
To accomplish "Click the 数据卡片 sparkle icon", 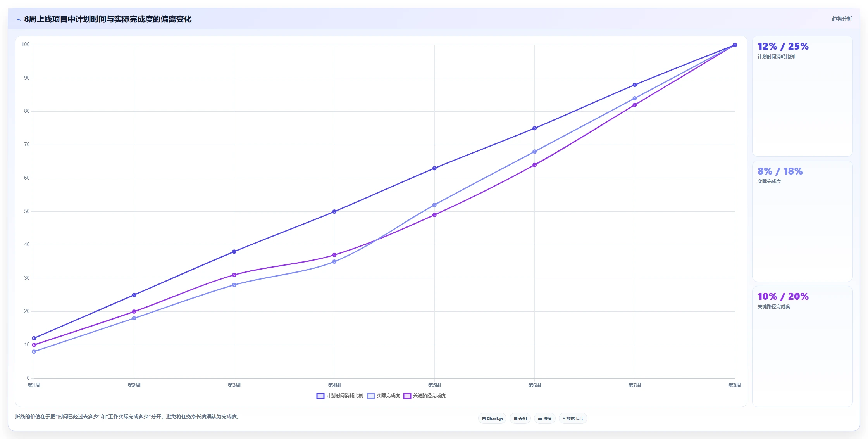I will [x=564, y=418].
